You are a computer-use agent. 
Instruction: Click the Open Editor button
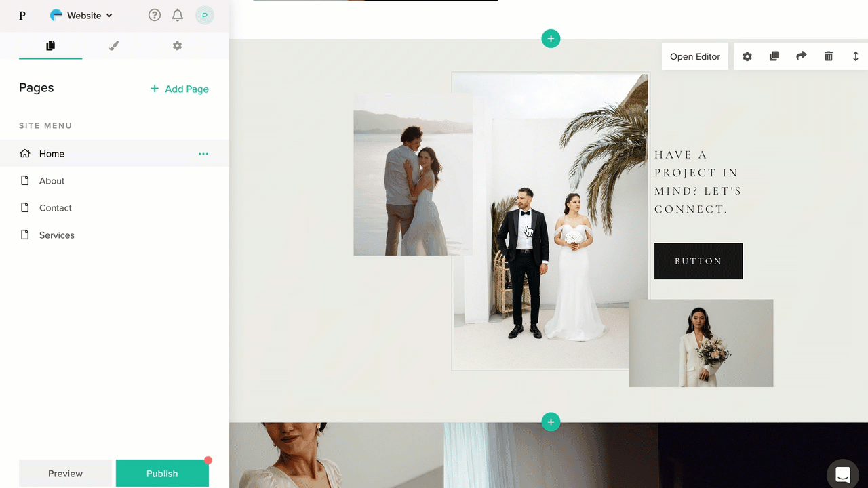coord(694,56)
